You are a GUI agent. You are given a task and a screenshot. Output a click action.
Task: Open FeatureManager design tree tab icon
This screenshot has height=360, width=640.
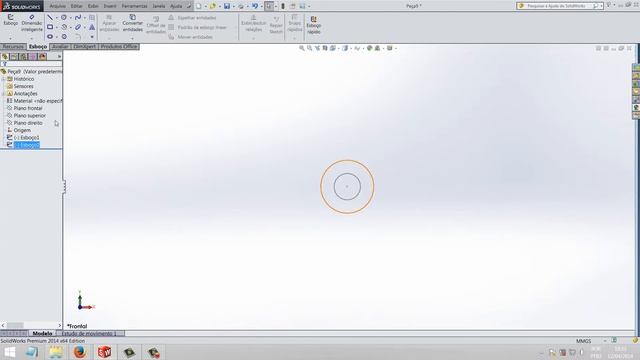point(5,57)
